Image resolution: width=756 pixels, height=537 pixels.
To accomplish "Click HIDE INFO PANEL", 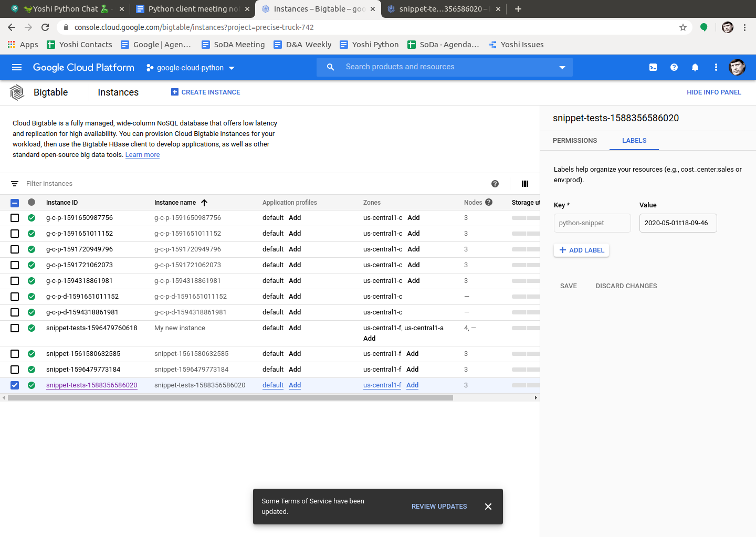I will 714,92.
